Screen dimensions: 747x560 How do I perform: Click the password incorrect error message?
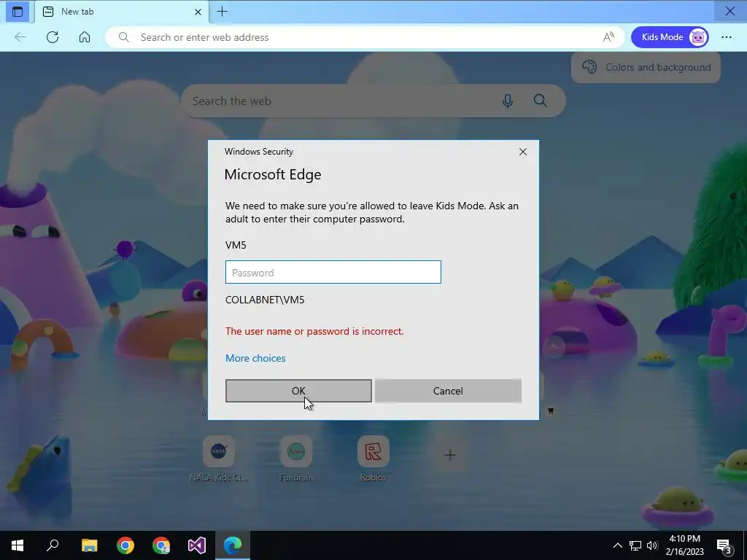(314, 331)
